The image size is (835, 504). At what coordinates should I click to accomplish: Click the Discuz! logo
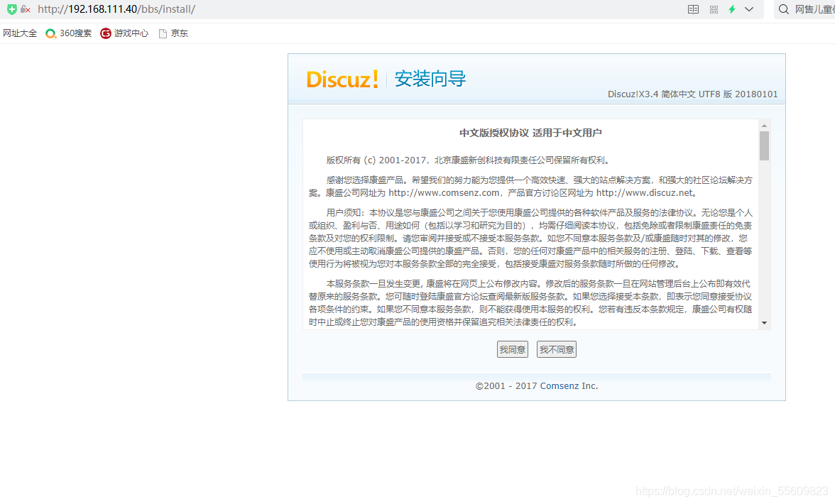coord(342,79)
